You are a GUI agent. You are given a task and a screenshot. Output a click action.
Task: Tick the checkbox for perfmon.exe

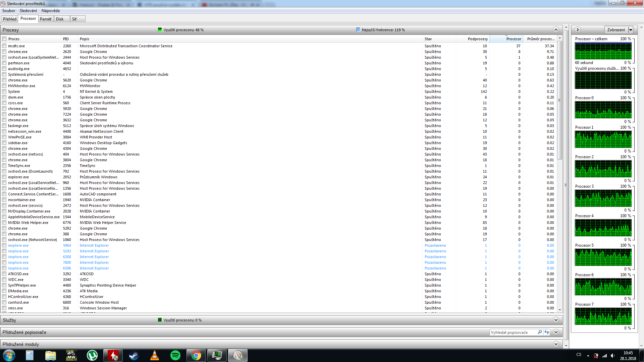pyautogui.click(x=4, y=63)
